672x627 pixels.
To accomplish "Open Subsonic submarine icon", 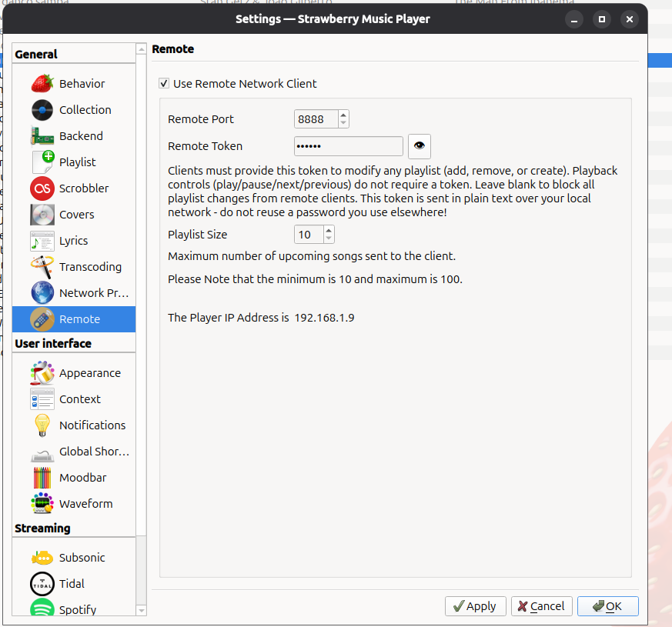I will coord(42,558).
